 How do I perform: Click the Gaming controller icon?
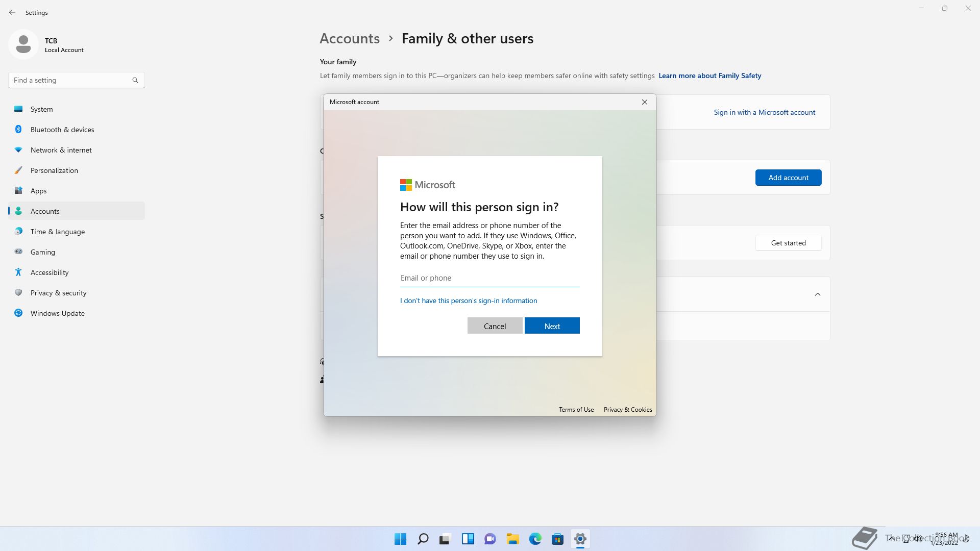point(18,252)
